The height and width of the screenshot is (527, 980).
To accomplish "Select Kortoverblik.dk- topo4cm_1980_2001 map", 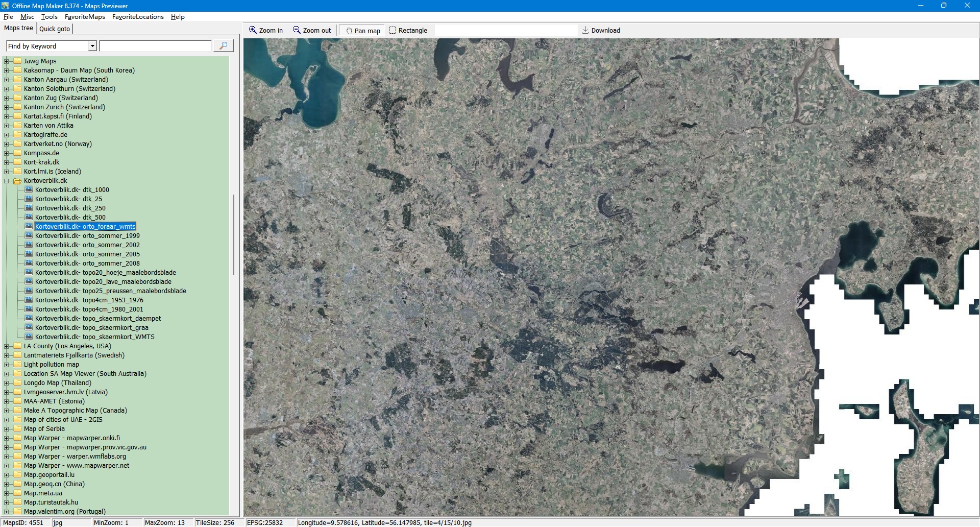I will [89, 309].
